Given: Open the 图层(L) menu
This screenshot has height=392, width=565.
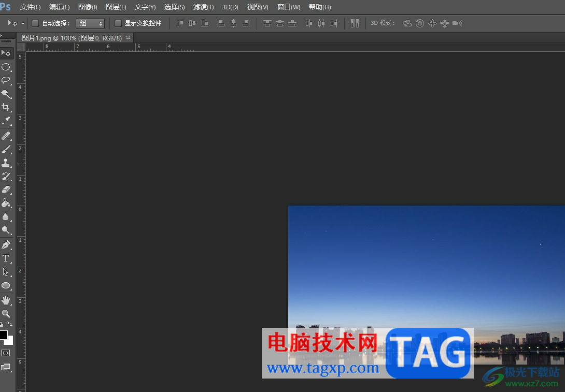Looking at the screenshot, I should tap(116, 7).
